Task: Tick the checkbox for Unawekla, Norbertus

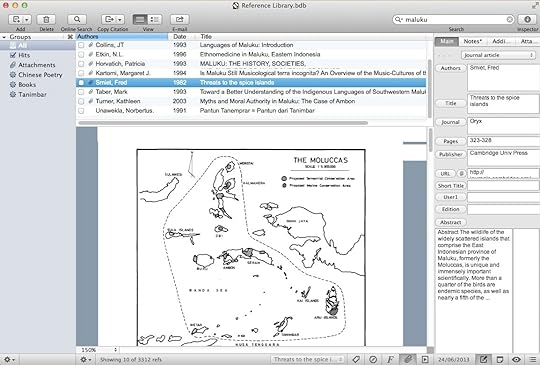Action: pos(81,111)
